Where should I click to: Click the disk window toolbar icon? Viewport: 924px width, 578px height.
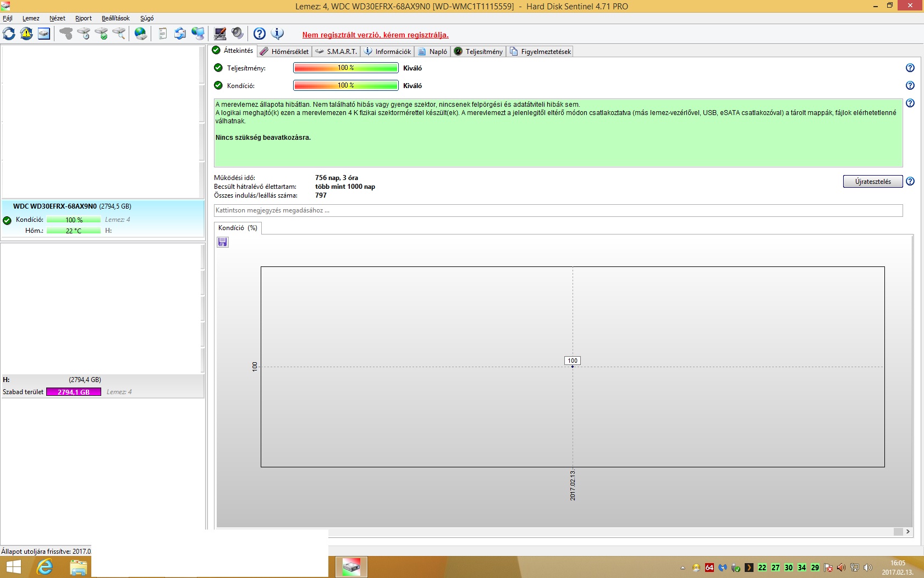point(44,34)
